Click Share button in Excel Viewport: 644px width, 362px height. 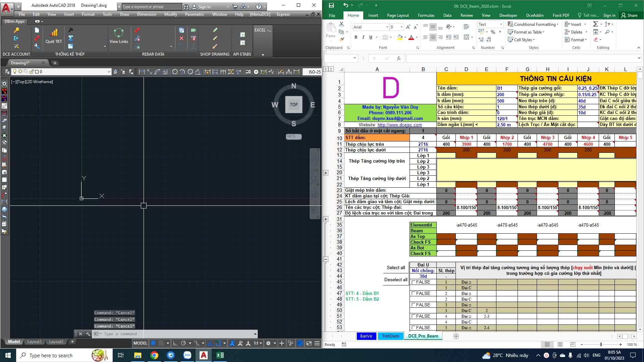pos(629,15)
